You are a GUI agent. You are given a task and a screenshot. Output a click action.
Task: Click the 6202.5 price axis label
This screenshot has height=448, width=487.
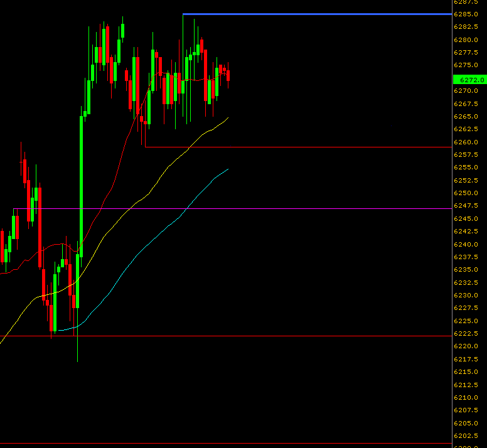click(x=466, y=436)
